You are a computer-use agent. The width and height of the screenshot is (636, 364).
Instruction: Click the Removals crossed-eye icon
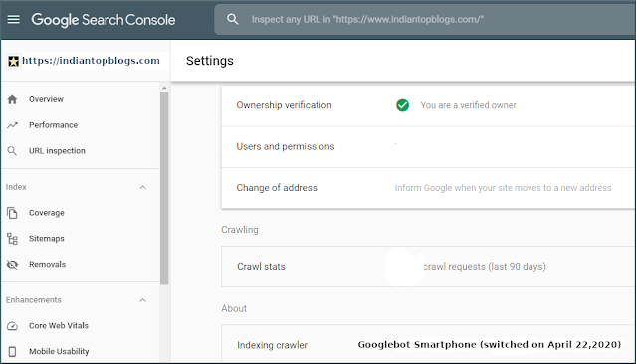click(x=12, y=265)
